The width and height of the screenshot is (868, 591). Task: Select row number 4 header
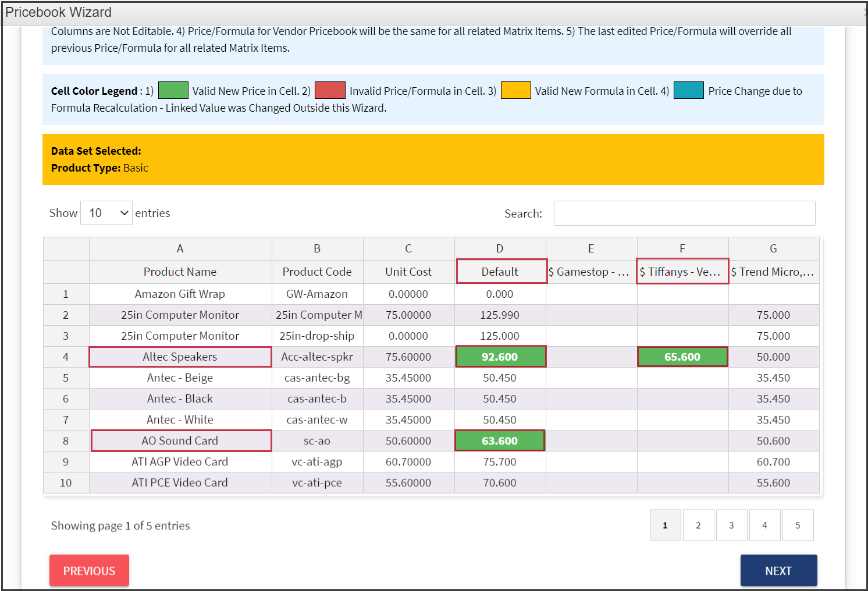click(x=66, y=357)
